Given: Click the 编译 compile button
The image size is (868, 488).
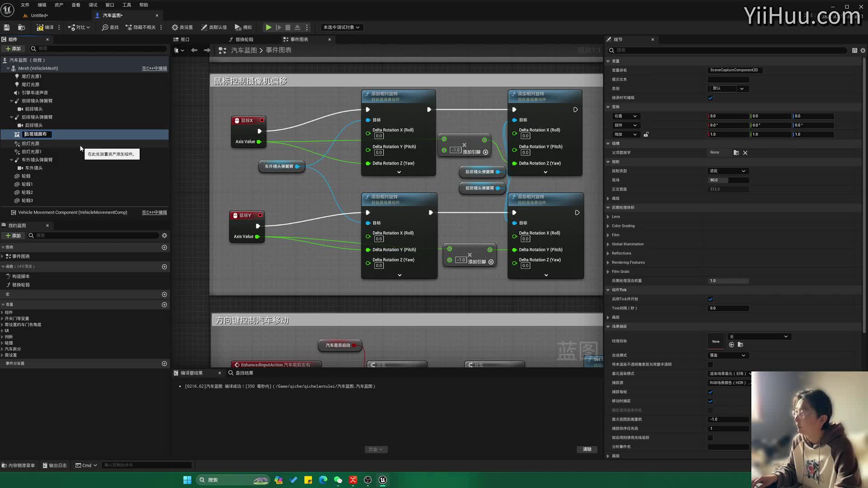Looking at the screenshot, I should point(45,28).
